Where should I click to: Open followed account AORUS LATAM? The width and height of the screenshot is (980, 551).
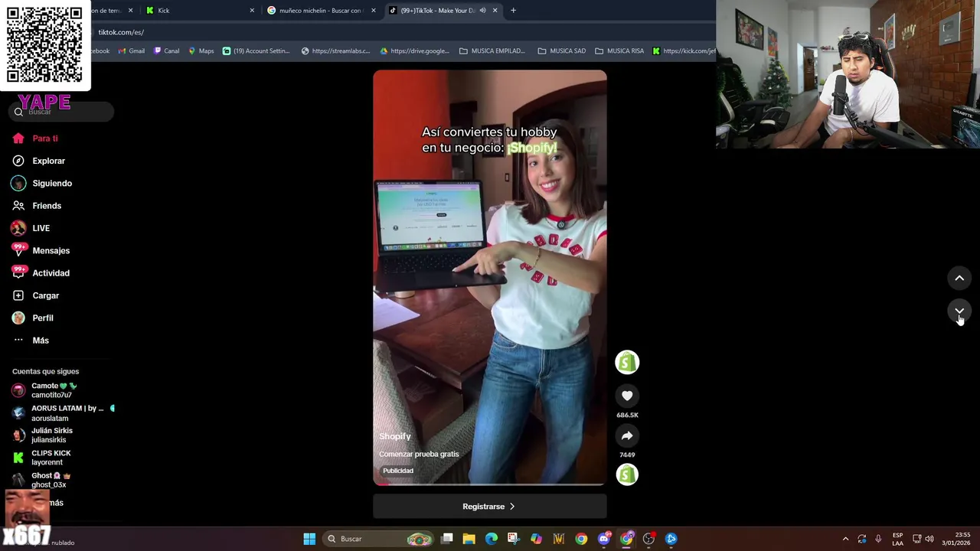point(61,413)
